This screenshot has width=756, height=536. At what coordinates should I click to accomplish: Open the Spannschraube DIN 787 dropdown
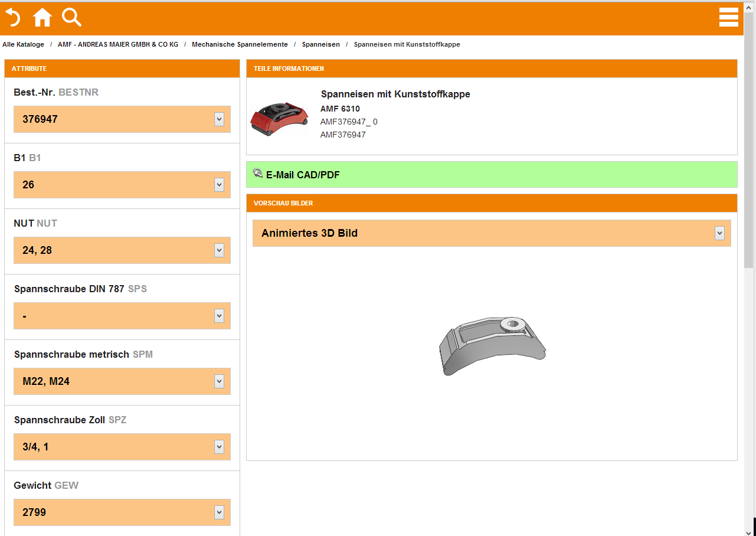click(219, 316)
